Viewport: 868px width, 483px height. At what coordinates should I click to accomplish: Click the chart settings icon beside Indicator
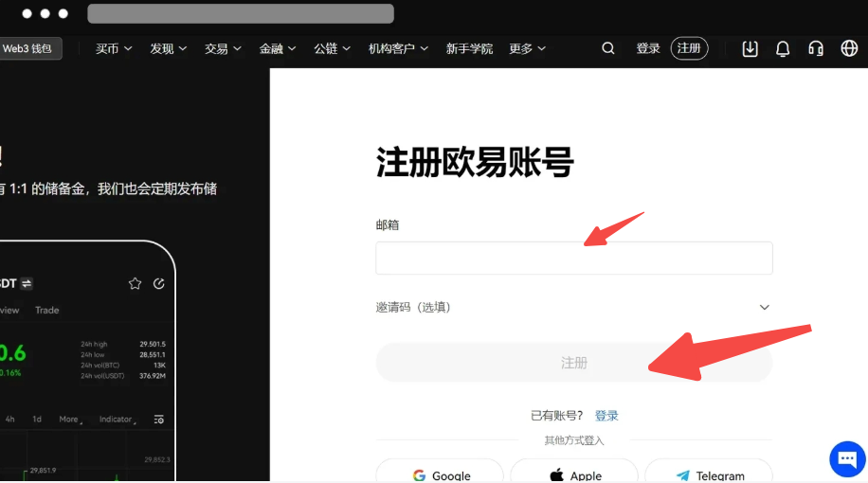coord(158,419)
